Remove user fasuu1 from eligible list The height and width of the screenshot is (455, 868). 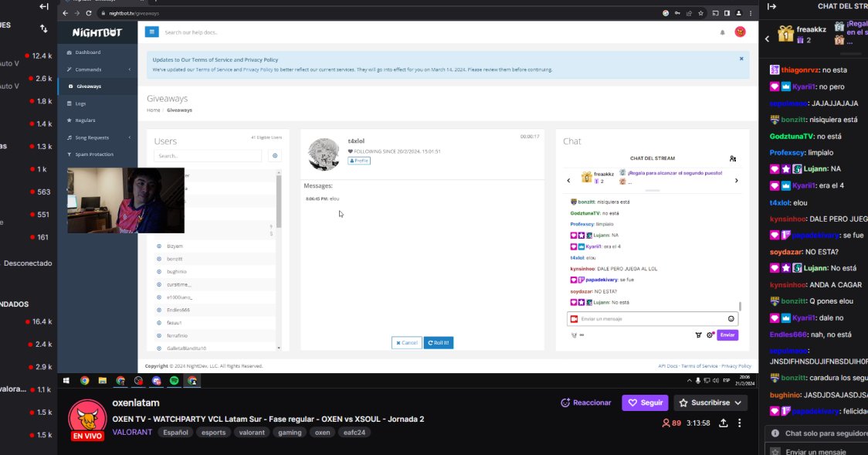click(x=159, y=323)
